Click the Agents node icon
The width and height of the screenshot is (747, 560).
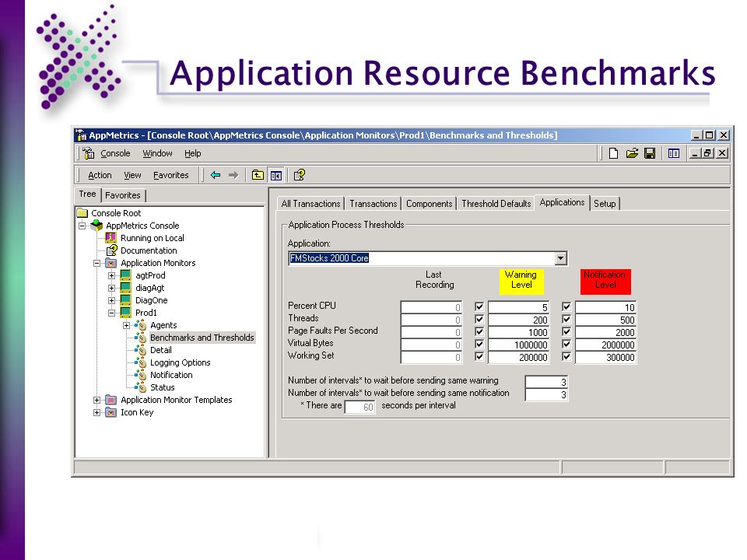click(x=141, y=325)
